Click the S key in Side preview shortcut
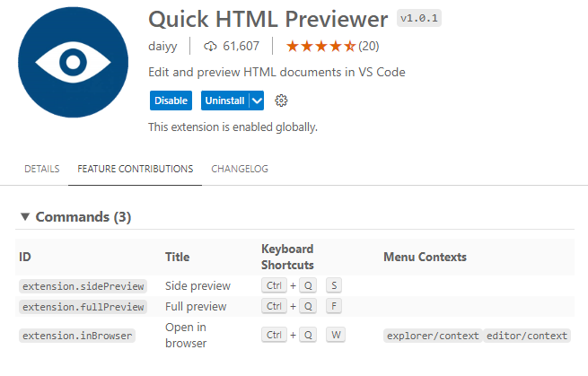 [x=334, y=285]
